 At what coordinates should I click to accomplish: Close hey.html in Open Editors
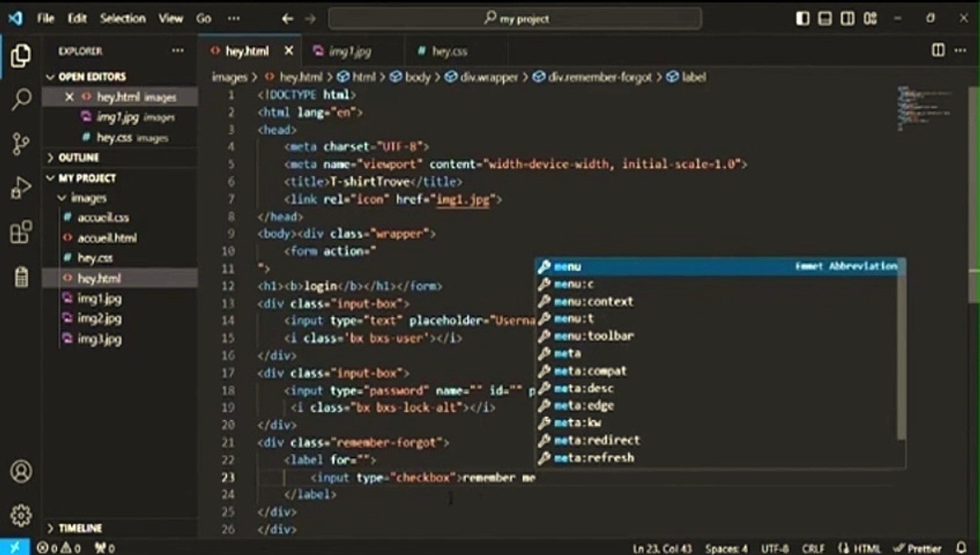click(69, 97)
